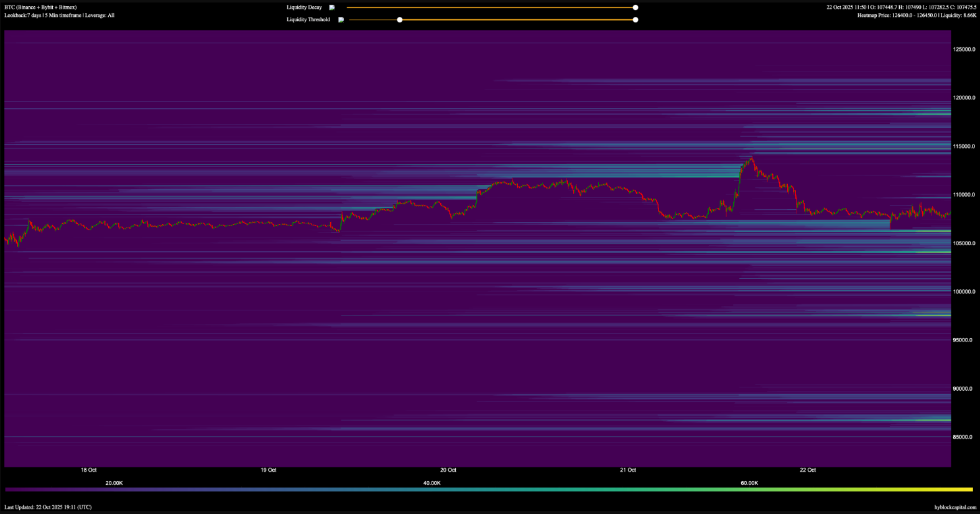This screenshot has height=514, width=980.
Task: Click the Liquidity Decay label
Action: [x=304, y=7]
